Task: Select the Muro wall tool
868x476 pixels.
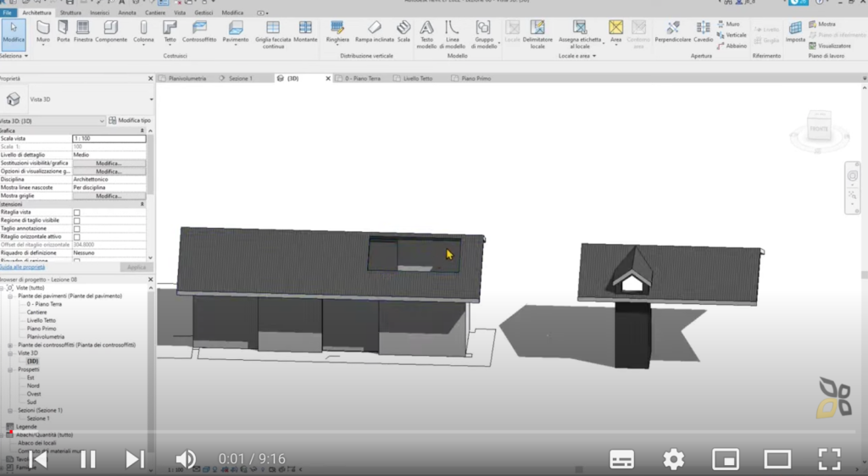Action: [x=43, y=31]
